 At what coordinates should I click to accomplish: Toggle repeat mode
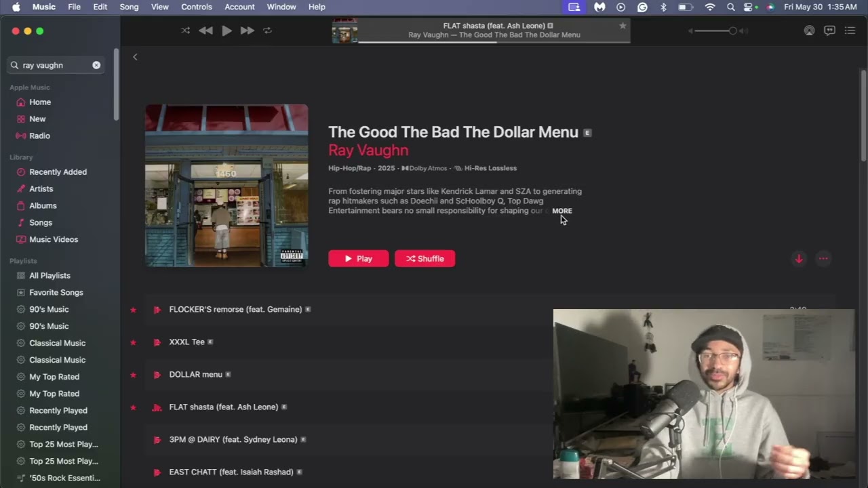click(x=267, y=30)
